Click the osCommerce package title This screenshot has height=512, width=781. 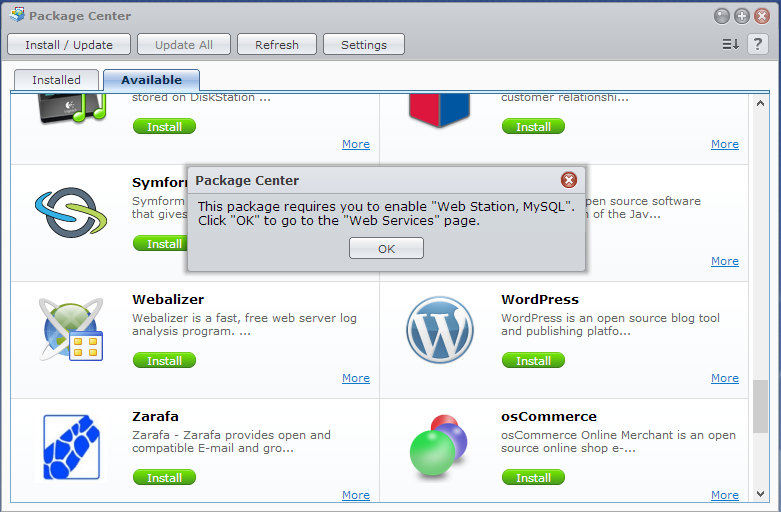549,416
